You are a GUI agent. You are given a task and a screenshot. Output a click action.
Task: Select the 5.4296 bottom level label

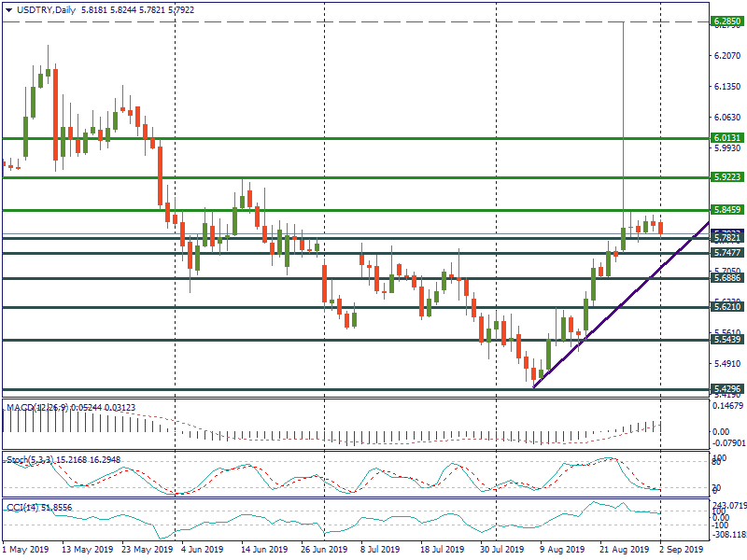click(726, 388)
